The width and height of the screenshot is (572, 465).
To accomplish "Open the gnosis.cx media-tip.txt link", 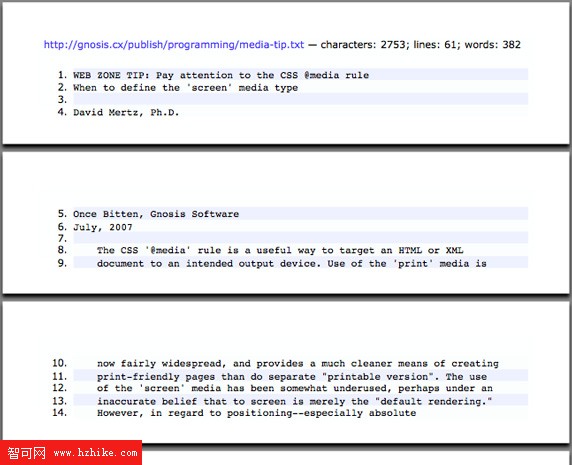I will pos(174,45).
